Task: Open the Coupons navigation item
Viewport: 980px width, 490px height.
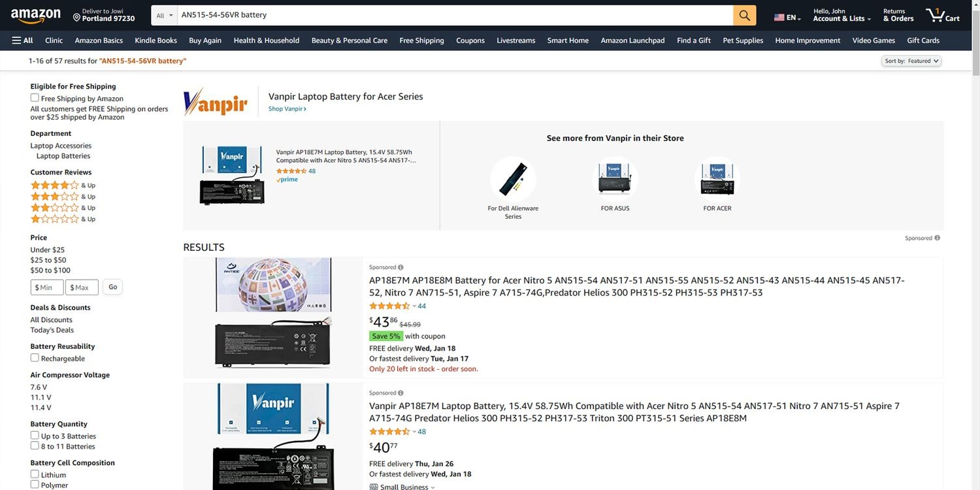Action: 470,41
